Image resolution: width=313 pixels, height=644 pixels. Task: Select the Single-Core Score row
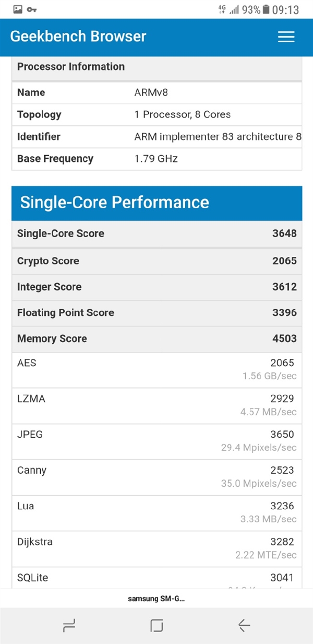point(156,233)
